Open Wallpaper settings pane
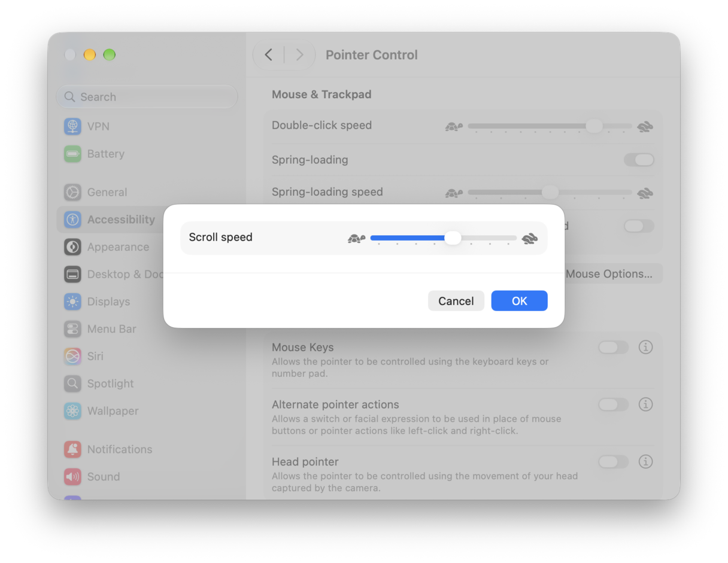 click(147, 411)
